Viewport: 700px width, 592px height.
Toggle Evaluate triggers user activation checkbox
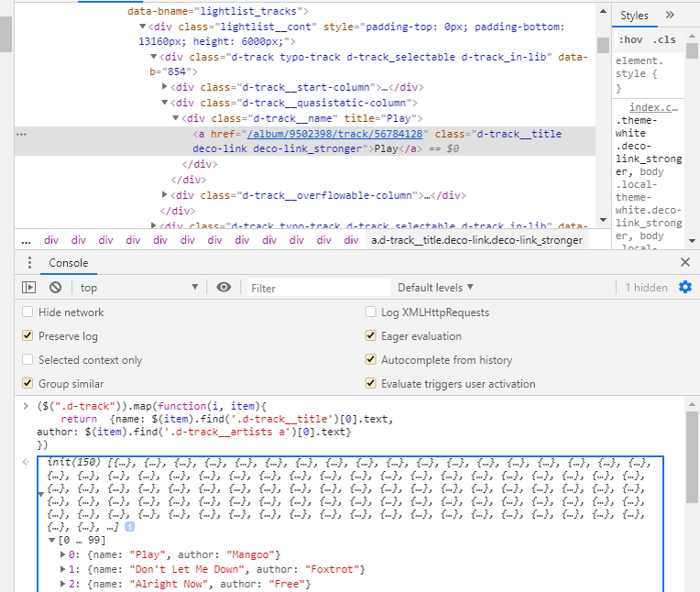[370, 383]
